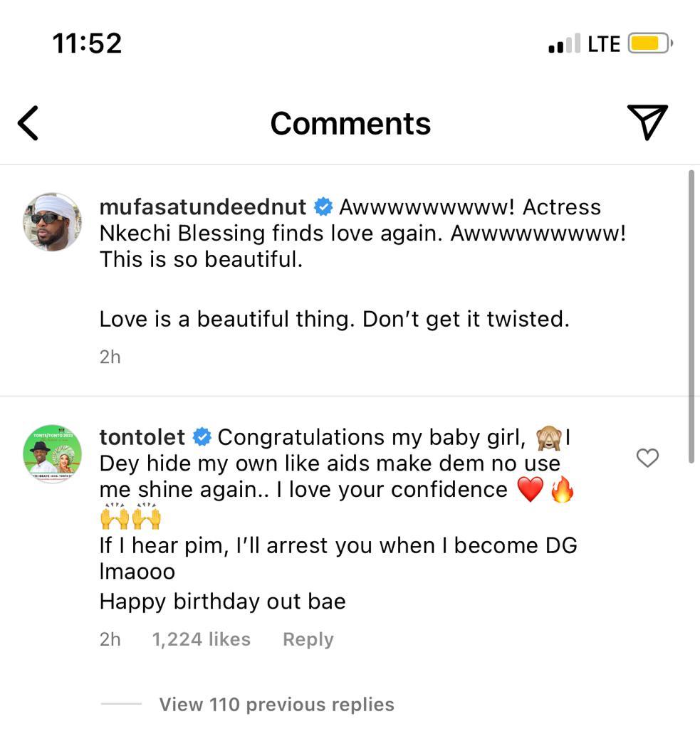This screenshot has width=700, height=729.
Task: Open tontolet profile picture
Action: click(53, 453)
